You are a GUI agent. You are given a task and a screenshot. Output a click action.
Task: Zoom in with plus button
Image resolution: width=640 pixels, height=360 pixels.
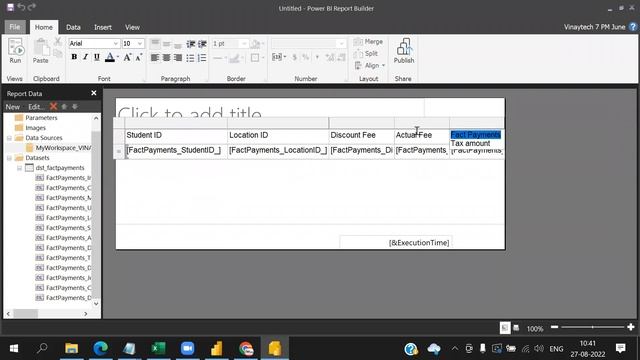coord(631,327)
